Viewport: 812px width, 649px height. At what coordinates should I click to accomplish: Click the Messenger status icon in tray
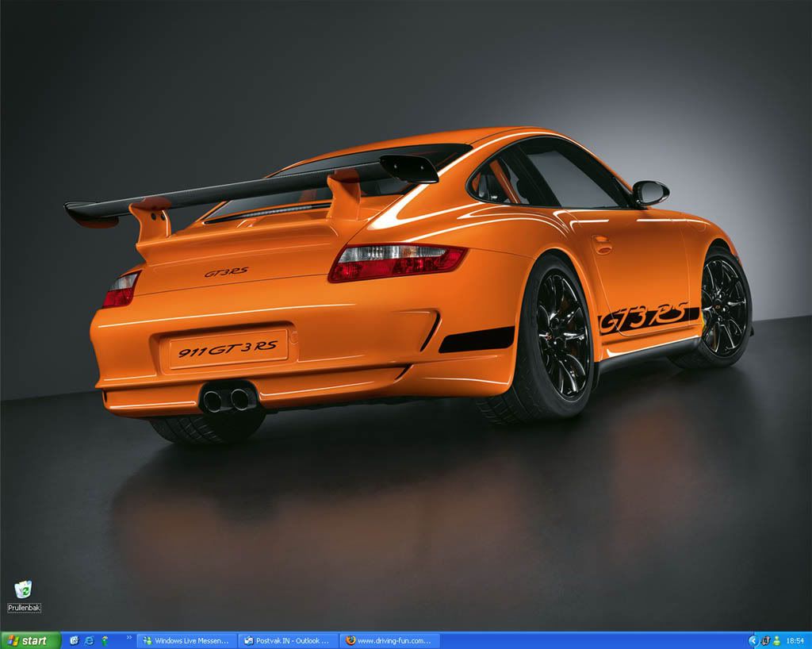click(777, 640)
